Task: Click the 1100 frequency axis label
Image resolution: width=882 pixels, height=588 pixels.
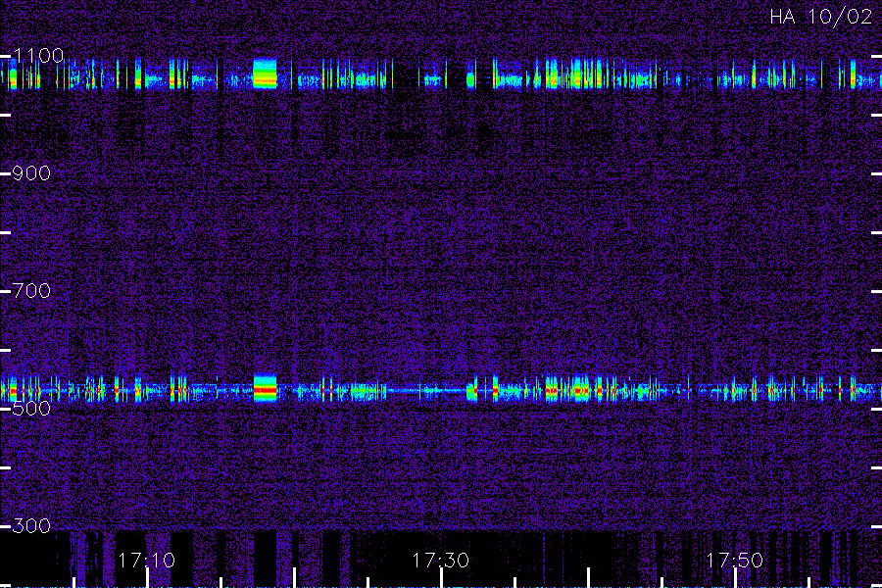Action: coord(38,56)
